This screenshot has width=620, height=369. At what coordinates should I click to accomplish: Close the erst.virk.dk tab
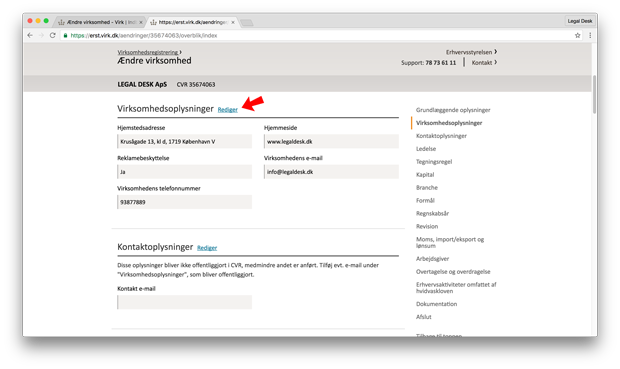233,22
